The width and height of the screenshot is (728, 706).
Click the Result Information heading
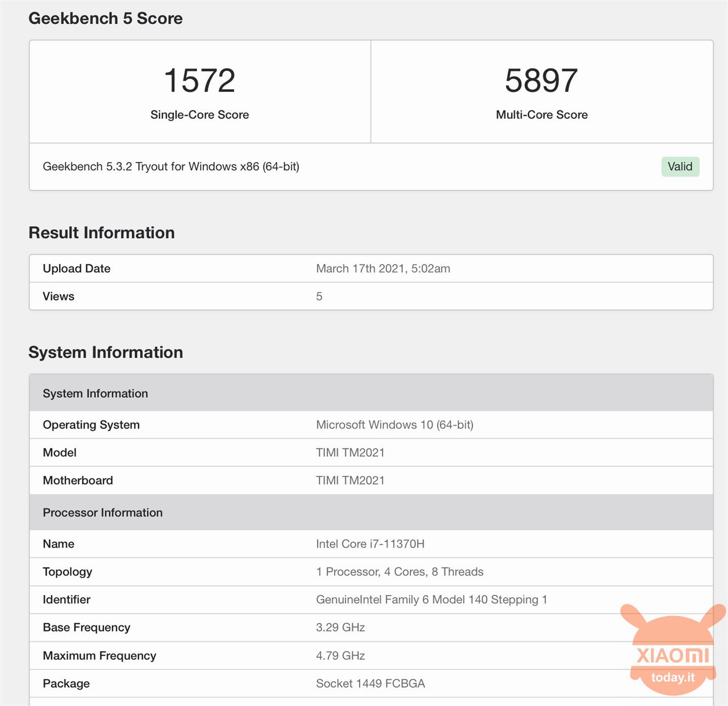coord(102,232)
